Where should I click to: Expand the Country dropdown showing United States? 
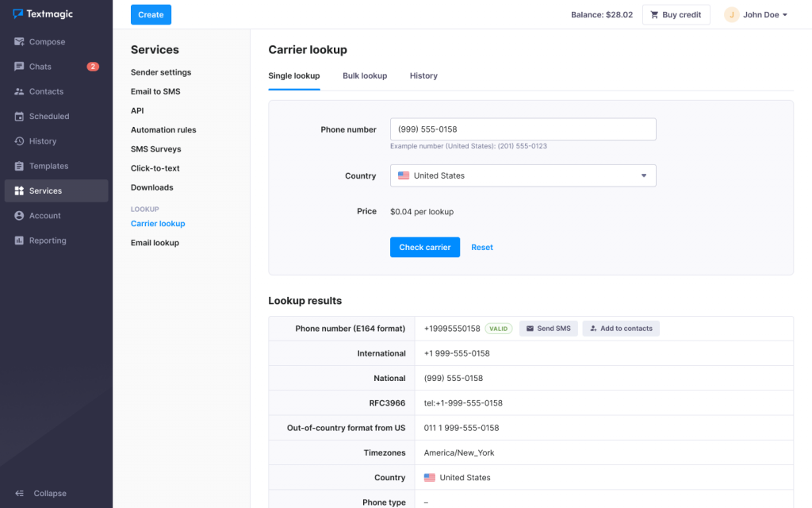[x=523, y=175]
